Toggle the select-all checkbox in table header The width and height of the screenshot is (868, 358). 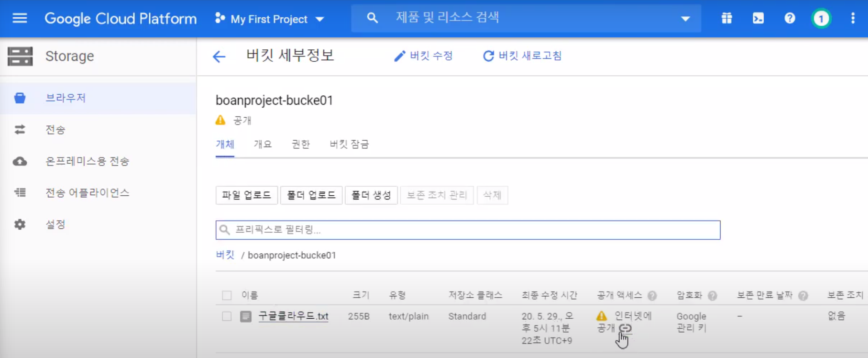(227, 295)
